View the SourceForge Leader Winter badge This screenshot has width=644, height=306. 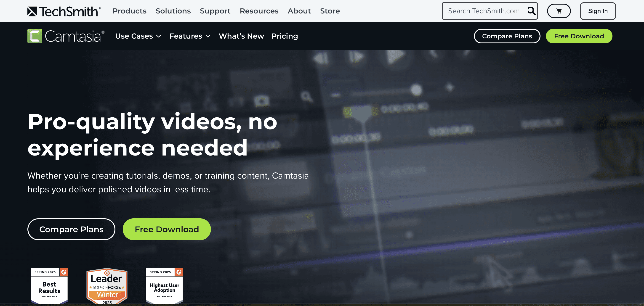point(107,286)
